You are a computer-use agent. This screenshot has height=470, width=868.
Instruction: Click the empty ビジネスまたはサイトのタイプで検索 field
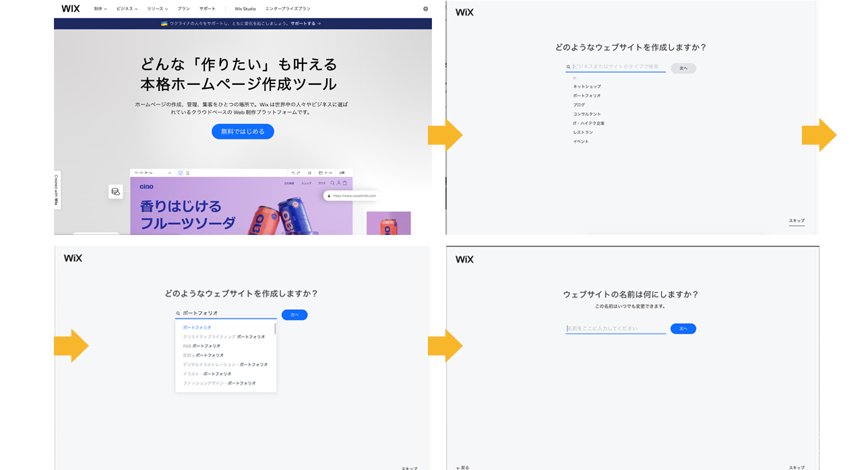point(615,67)
